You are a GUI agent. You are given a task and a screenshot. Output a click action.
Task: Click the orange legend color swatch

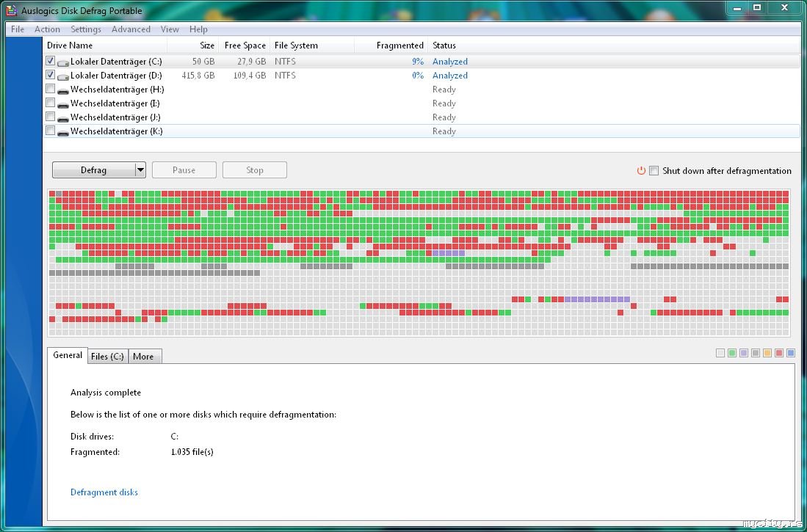tap(767, 353)
